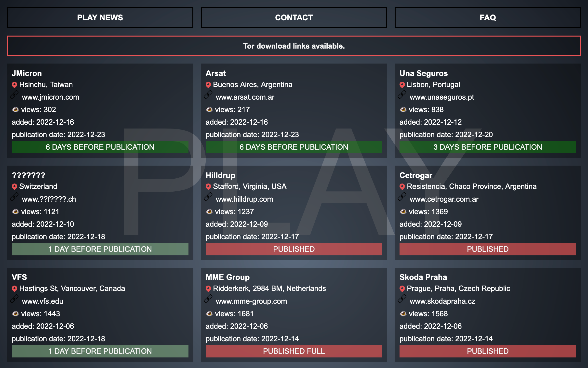Click the www.skodapraha.cz link
This screenshot has height=368, width=588.
click(x=442, y=301)
